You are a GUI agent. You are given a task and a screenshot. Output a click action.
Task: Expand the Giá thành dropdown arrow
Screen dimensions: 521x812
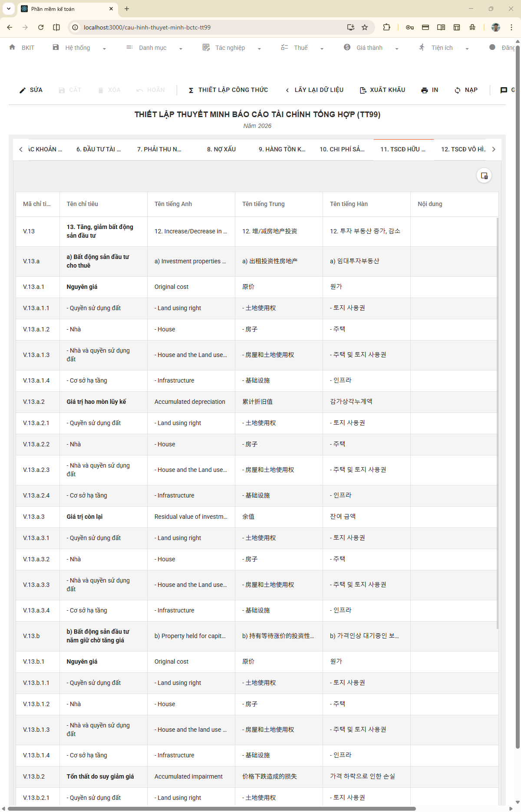coord(397,49)
